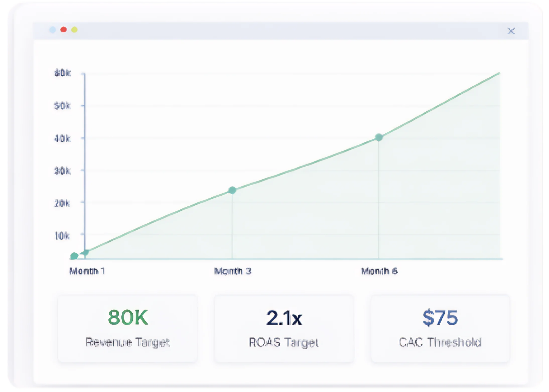Click the Month 1 axis label
This screenshot has height=392, width=549.
coord(87,271)
